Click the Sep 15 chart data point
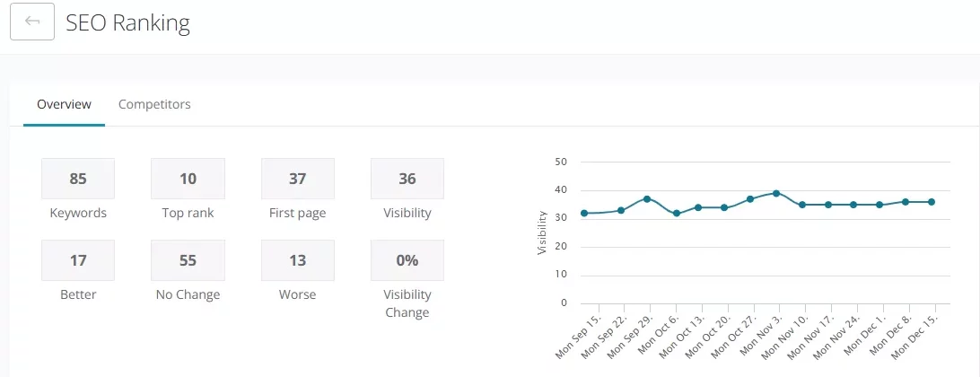Viewport: 980px width, 377px height. [584, 213]
